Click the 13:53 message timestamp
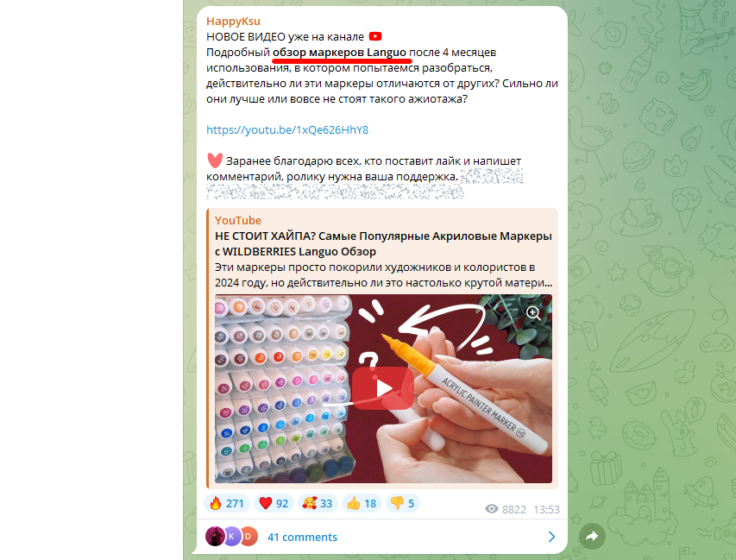736x560 pixels. tap(546, 510)
